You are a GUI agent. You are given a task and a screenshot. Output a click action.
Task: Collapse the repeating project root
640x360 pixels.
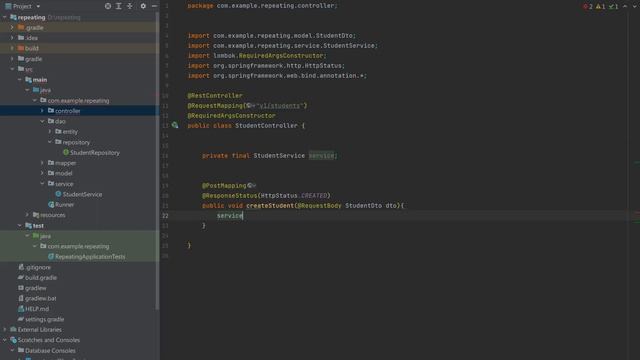5,17
